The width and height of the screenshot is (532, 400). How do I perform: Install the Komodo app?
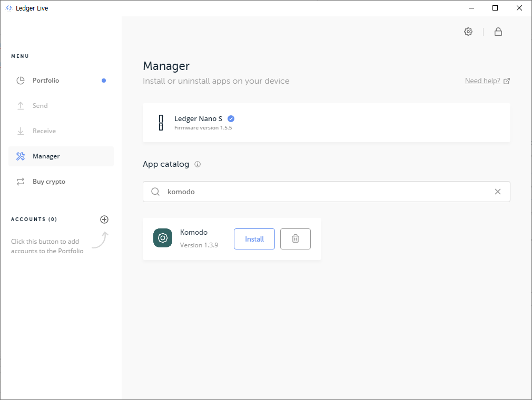[x=254, y=239]
